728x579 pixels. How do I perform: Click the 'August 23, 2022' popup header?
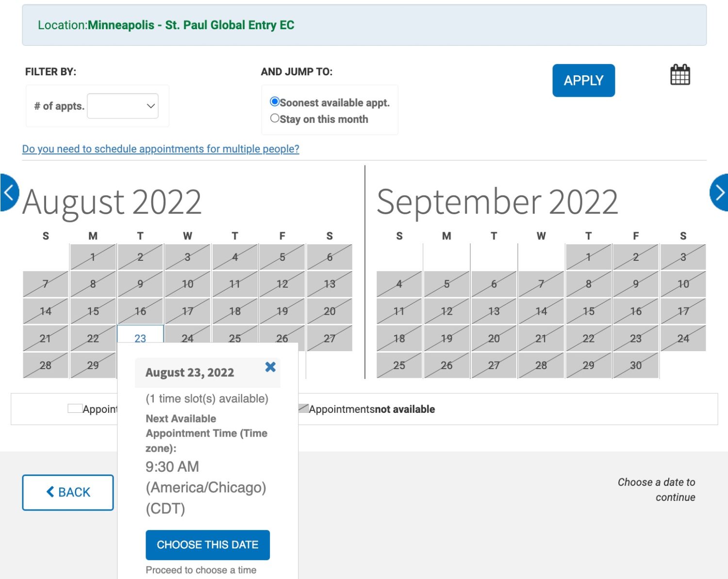pos(190,373)
